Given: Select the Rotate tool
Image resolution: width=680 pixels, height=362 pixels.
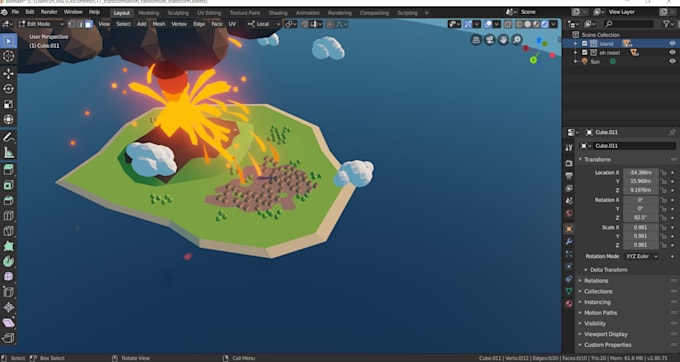Looking at the screenshot, I should 8,89.
